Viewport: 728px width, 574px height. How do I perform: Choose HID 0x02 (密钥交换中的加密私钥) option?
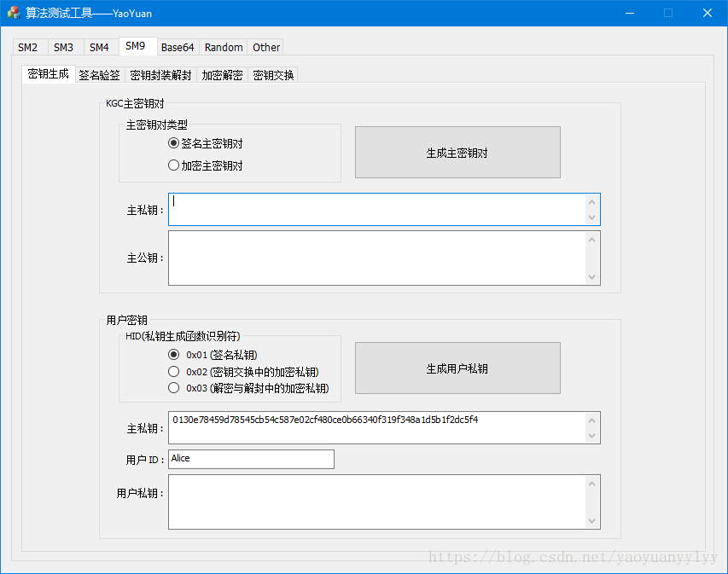tap(243, 372)
